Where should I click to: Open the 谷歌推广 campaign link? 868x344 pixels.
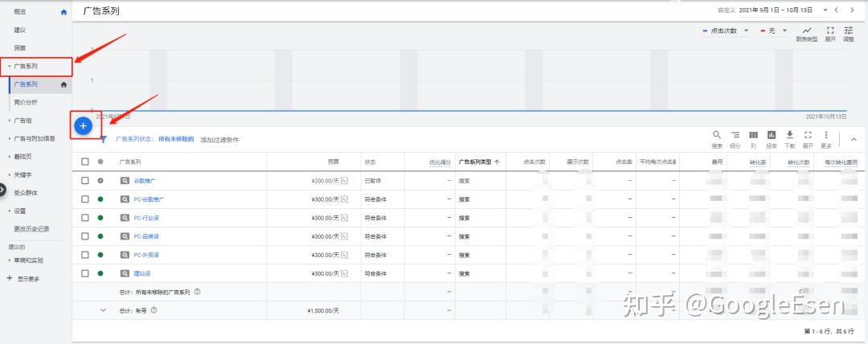[x=145, y=181]
